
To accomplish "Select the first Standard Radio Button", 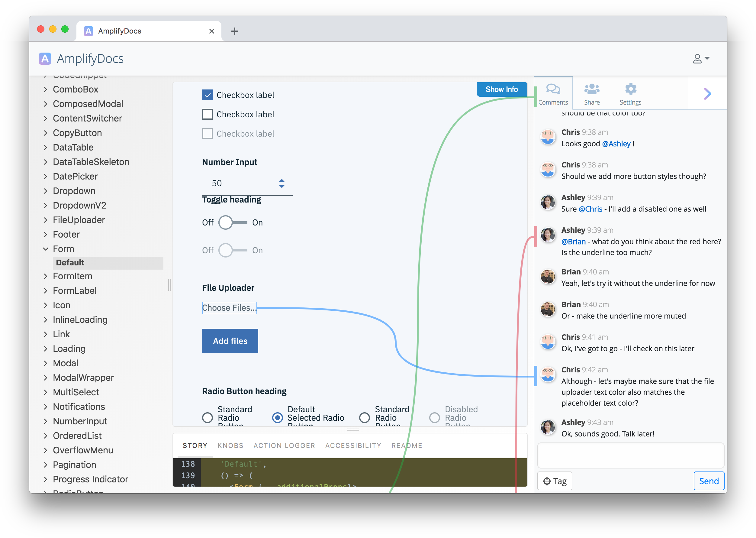I will pos(207,417).
